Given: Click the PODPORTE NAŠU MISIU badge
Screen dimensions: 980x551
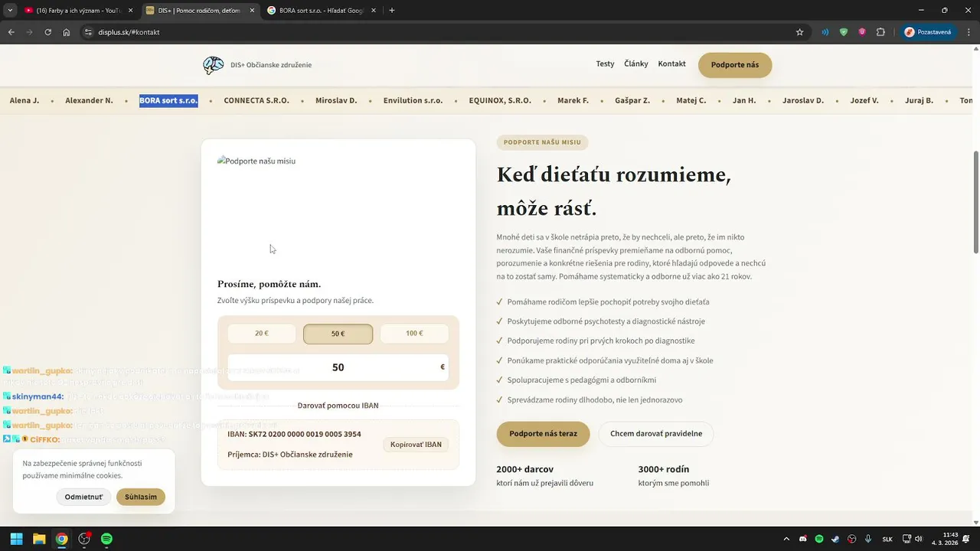Looking at the screenshot, I should (542, 142).
